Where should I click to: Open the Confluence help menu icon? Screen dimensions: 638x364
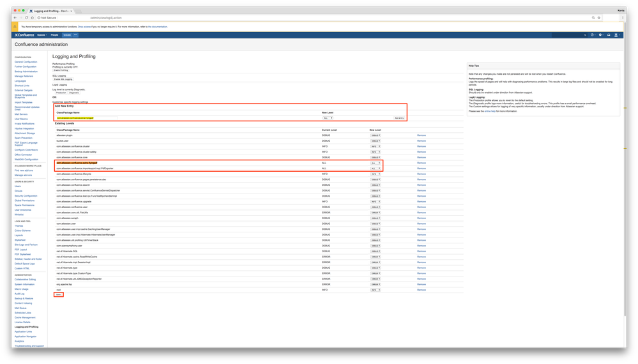(x=593, y=35)
